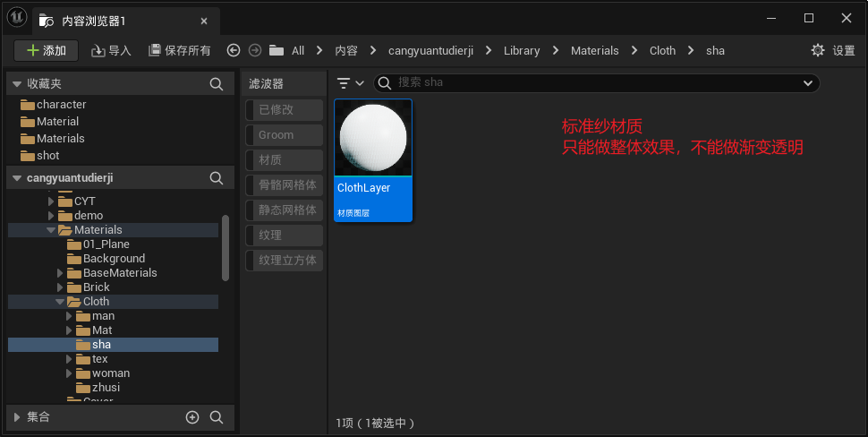
Task: Select the 内容浏览器1 tab
Action: (x=116, y=20)
